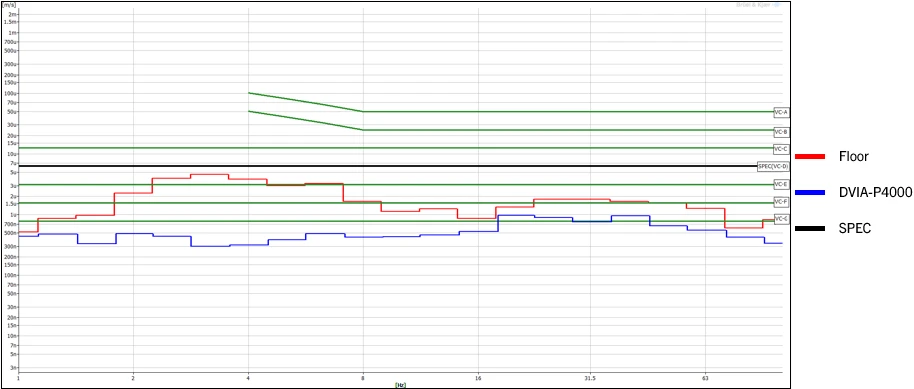
Task: Click the VC-E curve label
Action: tap(781, 184)
